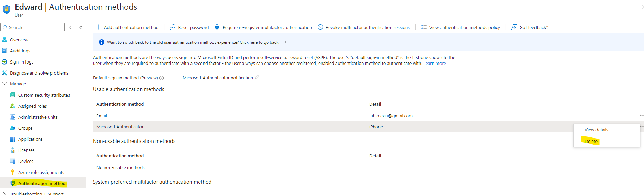Collapse the sidebar with double chevron

[81, 27]
